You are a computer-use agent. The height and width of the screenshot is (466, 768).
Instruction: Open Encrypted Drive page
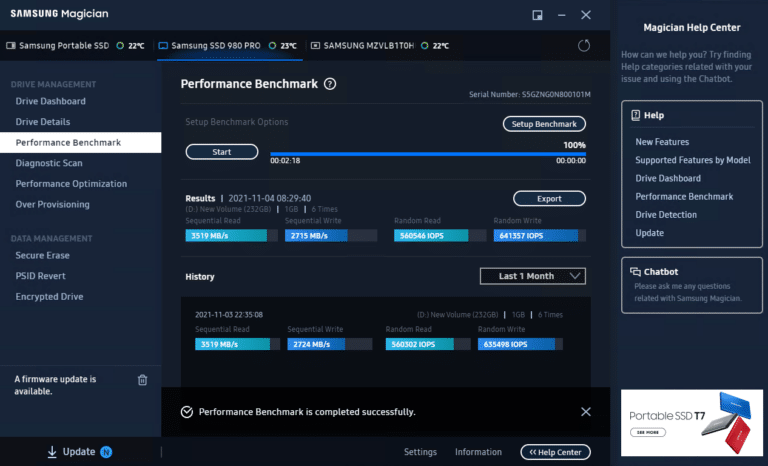point(49,296)
